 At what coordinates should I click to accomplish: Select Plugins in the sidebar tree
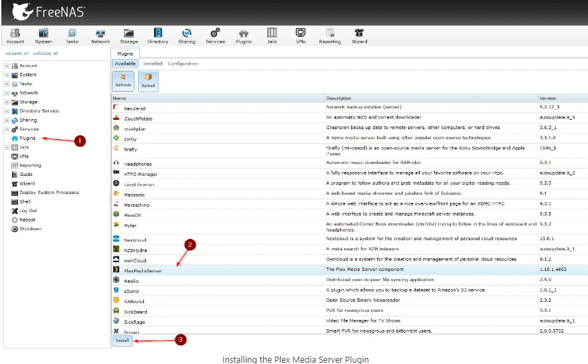(x=27, y=138)
